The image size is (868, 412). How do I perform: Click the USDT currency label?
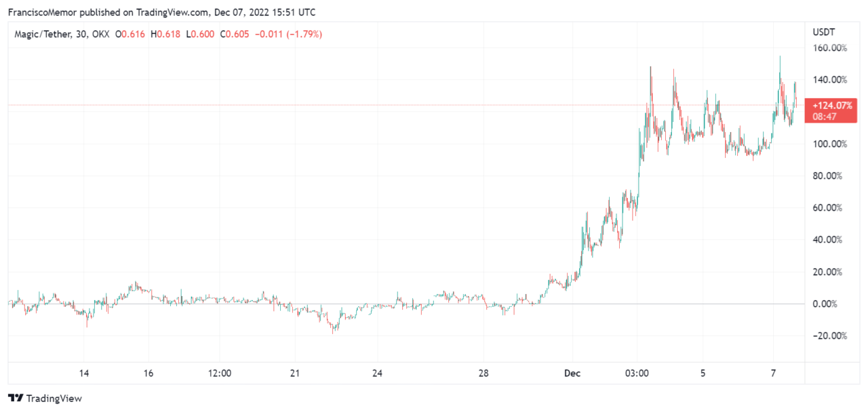[824, 32]
